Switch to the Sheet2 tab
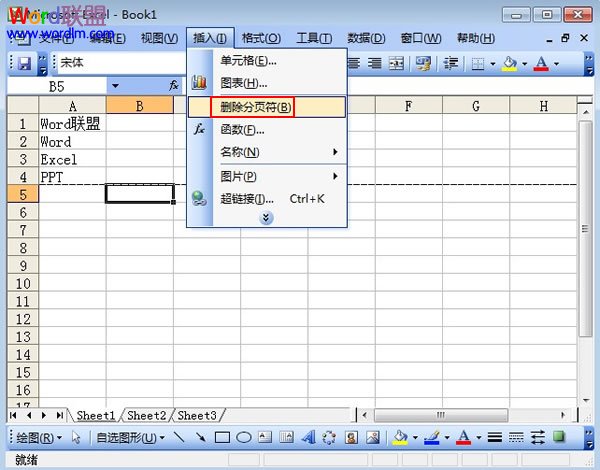The image size is (600, 470). coord(147,415)
